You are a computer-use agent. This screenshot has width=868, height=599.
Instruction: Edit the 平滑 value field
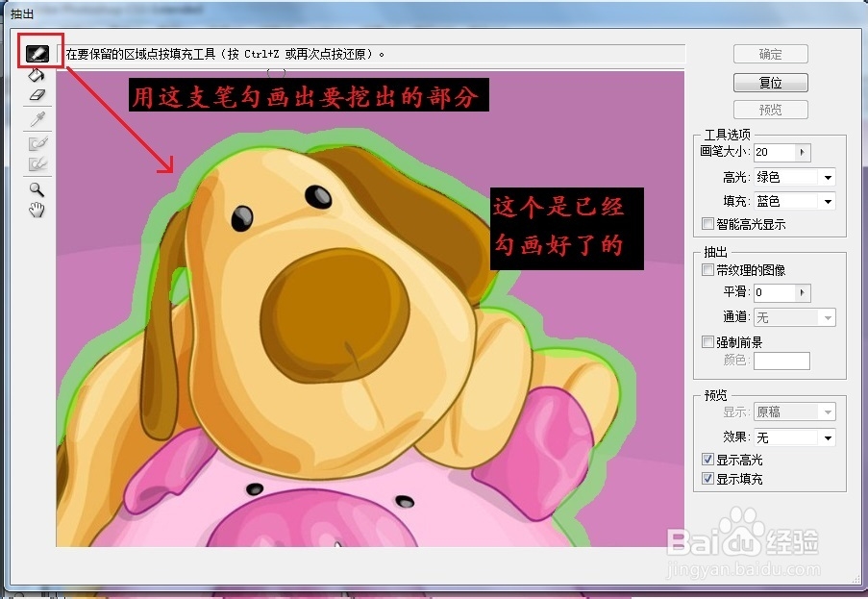pyautogui.click(x=775, y=292)
